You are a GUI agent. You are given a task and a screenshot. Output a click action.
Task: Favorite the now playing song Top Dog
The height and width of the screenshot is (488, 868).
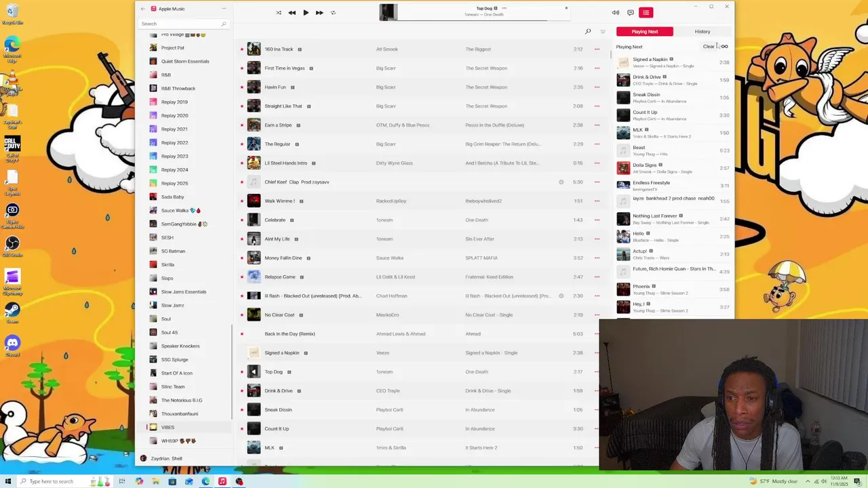(x=566, y=8)
